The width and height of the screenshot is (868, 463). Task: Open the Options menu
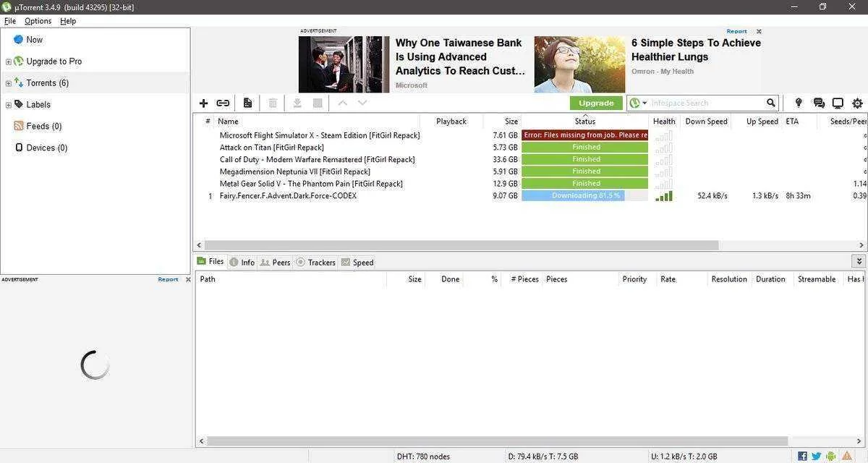(x=38, y=21)
